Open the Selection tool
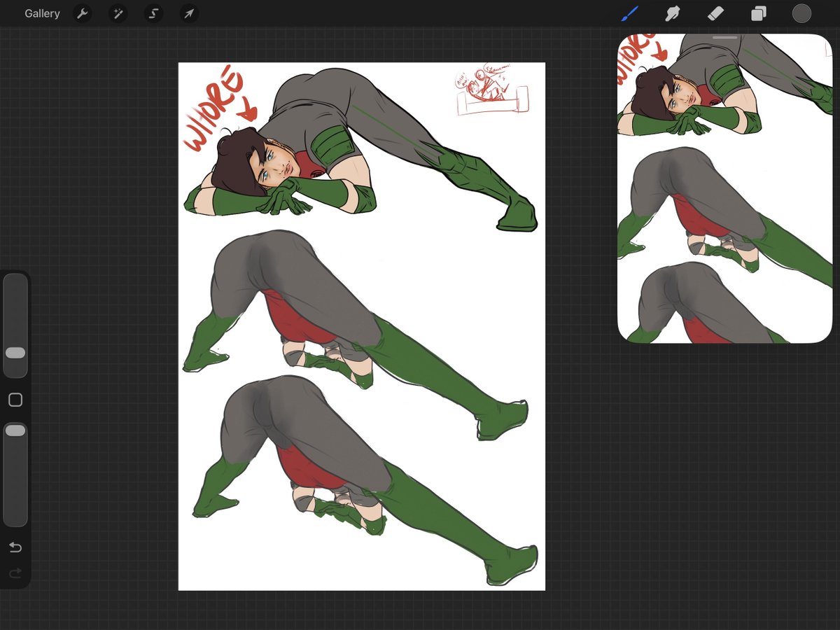Screen dimensions: 840x630 153,13
